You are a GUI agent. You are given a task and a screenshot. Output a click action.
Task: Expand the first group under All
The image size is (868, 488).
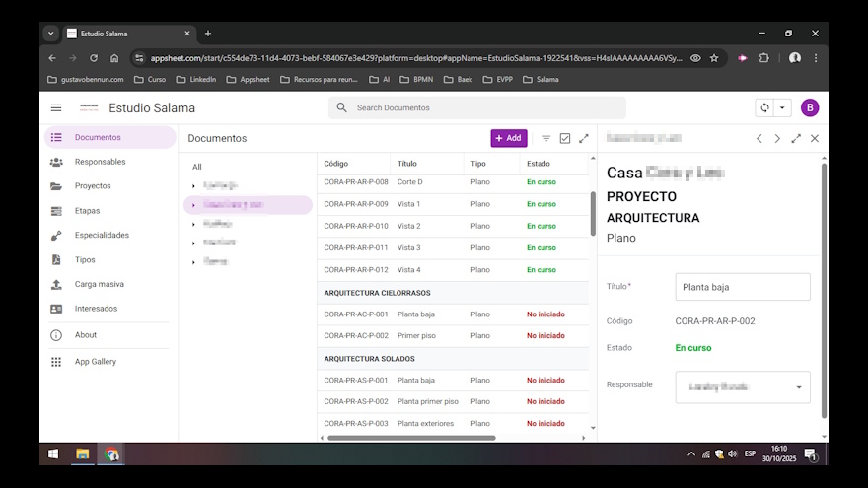[193, 184]
